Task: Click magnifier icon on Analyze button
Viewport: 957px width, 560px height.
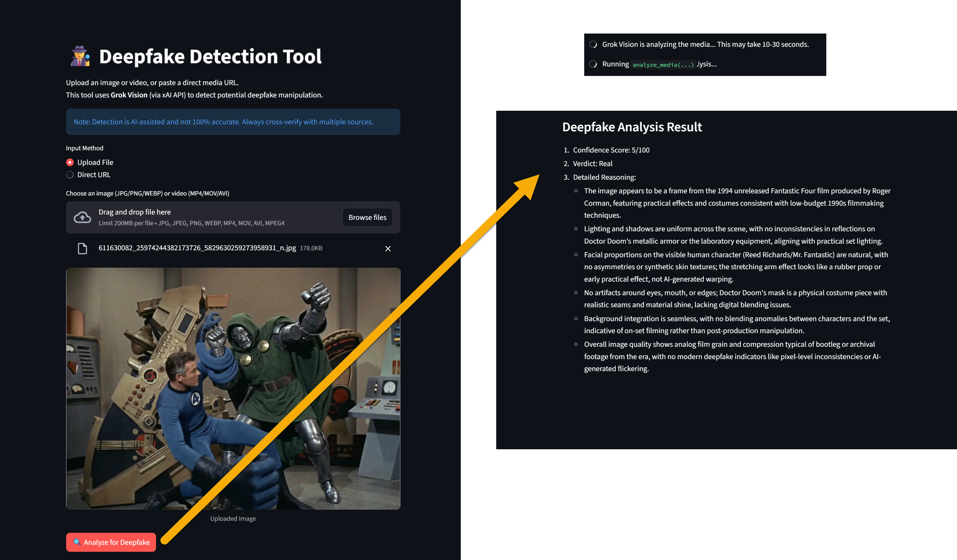Action: [x=77, y=542]
